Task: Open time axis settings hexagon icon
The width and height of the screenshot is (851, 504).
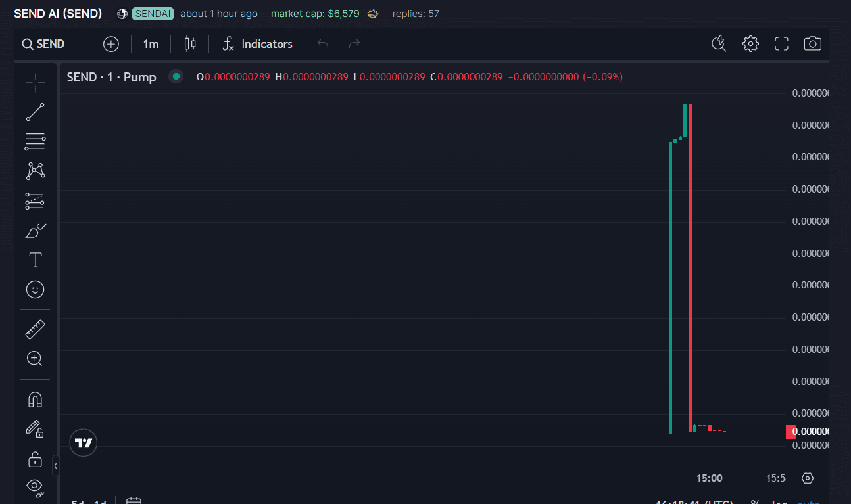Action: point(808,478)
